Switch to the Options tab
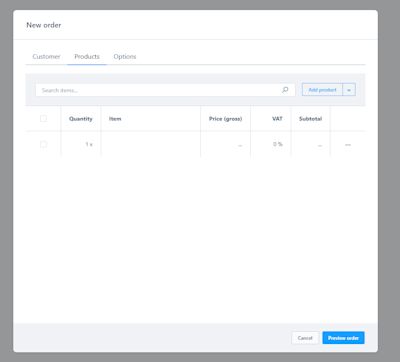Viewport: 400px width, 362px height. 125,56
